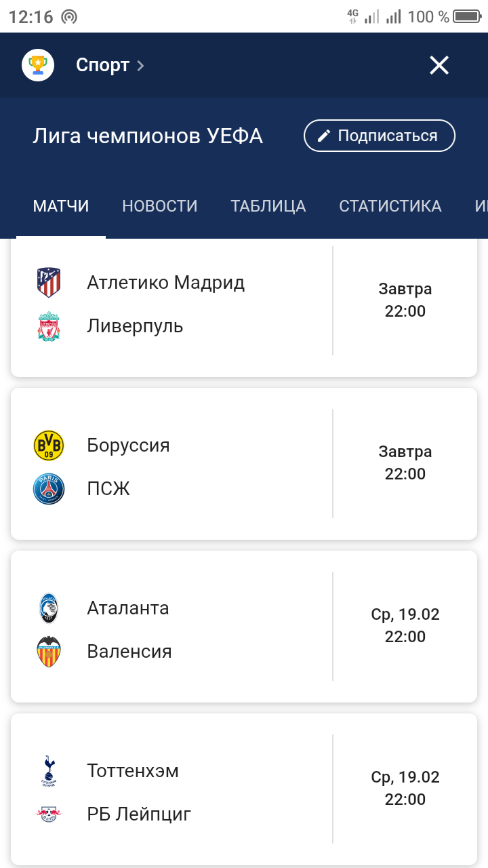This screenshot has width=488, height=868.
Task: Close the sports panel with X
Action: [x=439, y=65]
